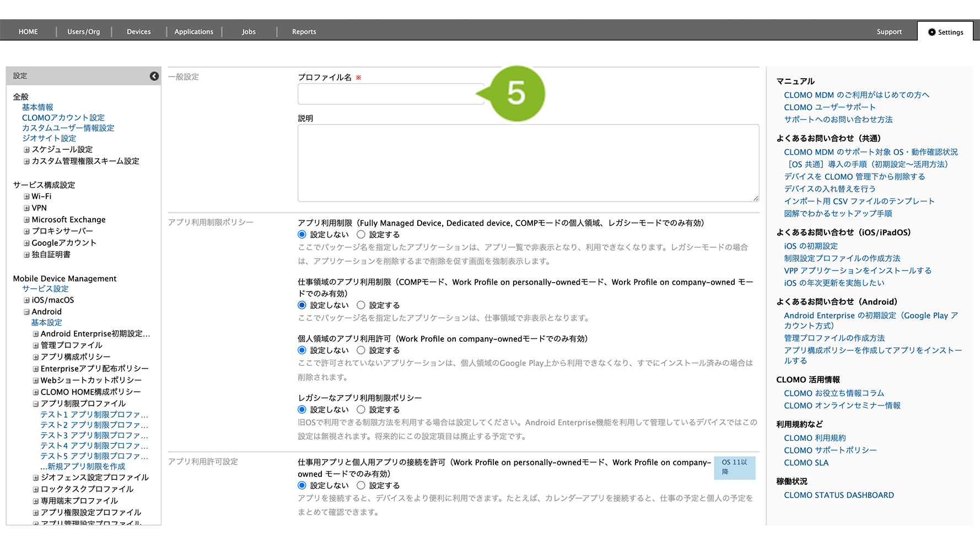
Task: Expand the スケジュール設定 plus icon
Action: click(x=26, y=150)
